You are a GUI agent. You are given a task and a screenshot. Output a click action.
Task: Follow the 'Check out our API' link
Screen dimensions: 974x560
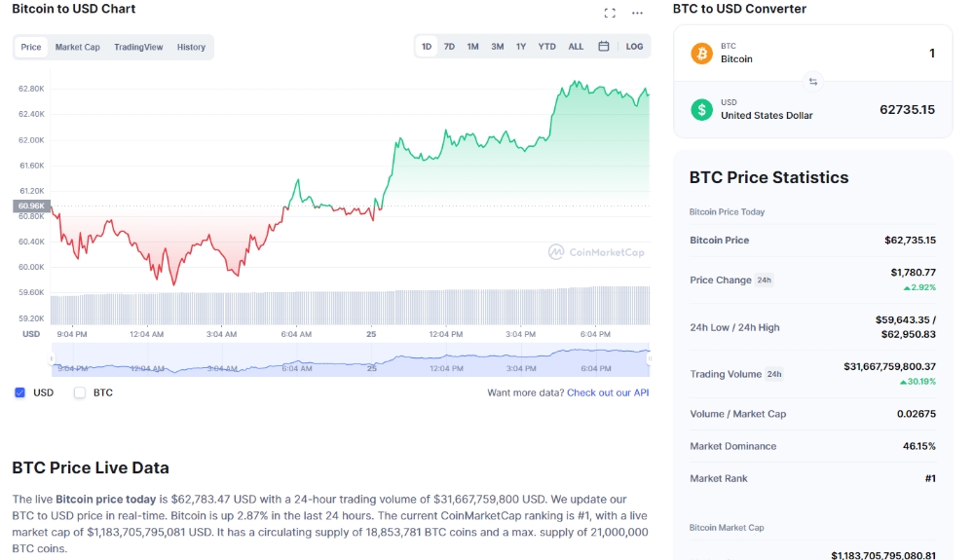608,392
